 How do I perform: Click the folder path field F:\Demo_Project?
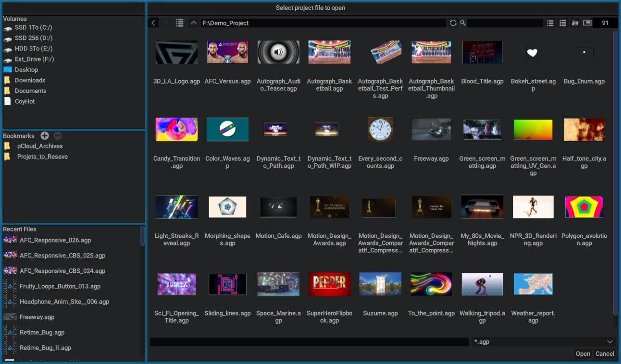[x=323, y=23]
